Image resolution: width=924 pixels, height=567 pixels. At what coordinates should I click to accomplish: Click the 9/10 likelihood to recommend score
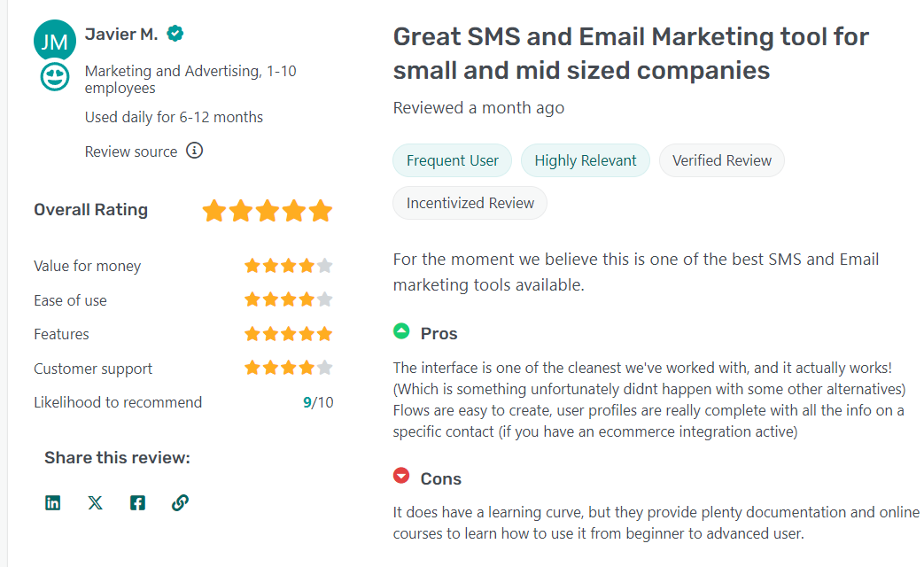[318, 401]
